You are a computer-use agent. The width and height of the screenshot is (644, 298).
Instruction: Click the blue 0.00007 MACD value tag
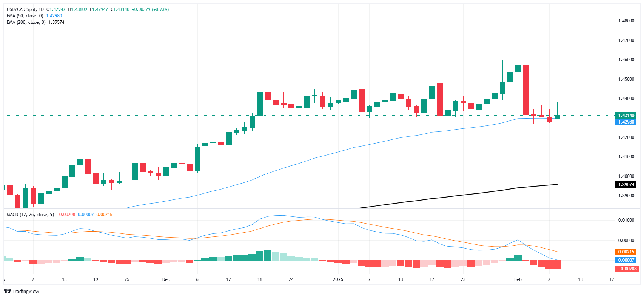point(626,260)
